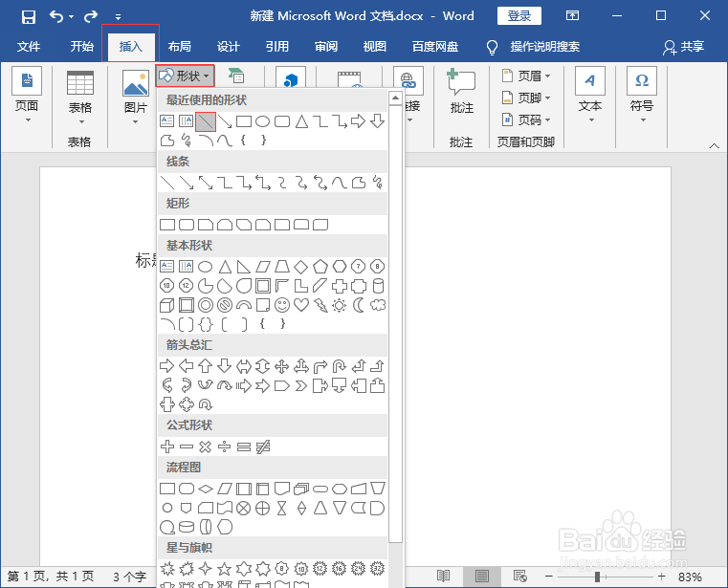The image size is (728, 588).
Task: Open the 视图 tab
Action: tap(374, 47)
